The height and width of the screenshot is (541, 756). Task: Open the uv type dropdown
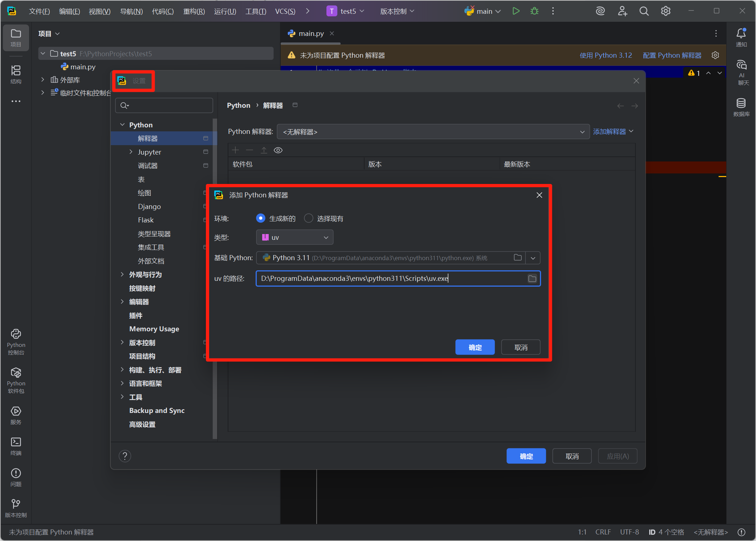click(x=294, y=238)
